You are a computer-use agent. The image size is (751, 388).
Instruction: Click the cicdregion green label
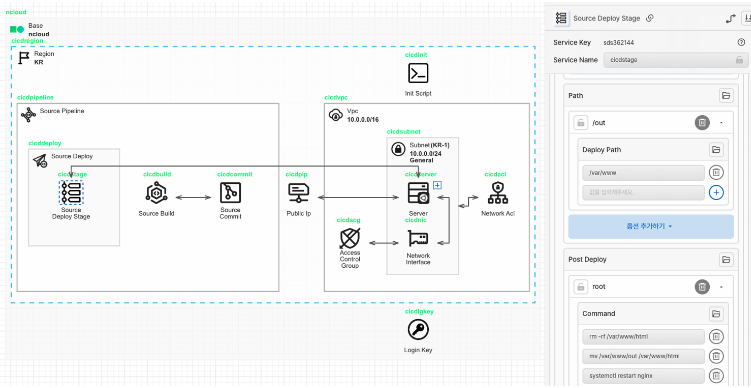pyautogui.click(x=27, y=41)
